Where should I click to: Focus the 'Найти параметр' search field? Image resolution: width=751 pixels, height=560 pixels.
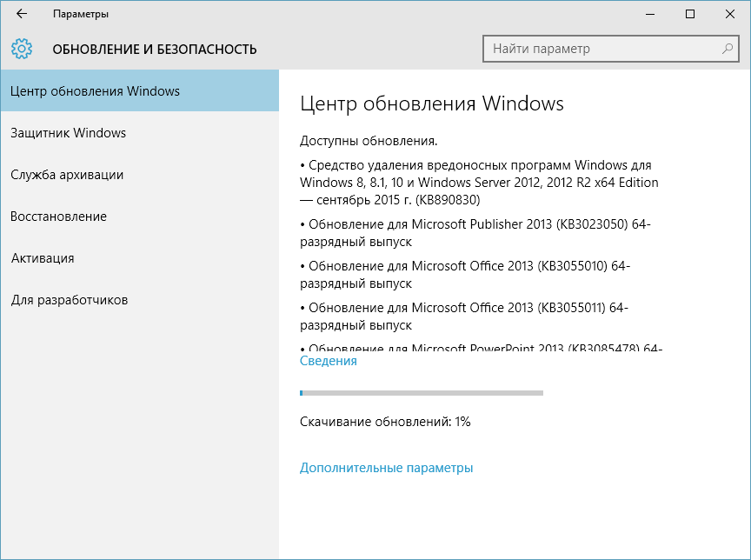[611, 49]
